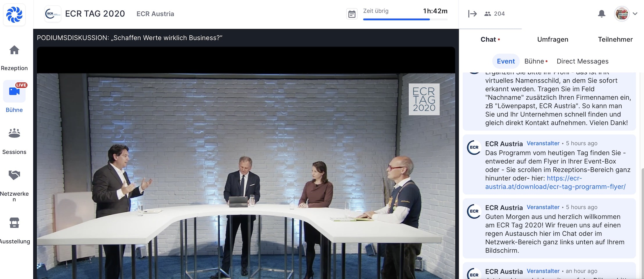The width and height of the screenshot is (644, 279).
Task: Go to the live Bühne camera icon
Action: click(x=14, y=91)
